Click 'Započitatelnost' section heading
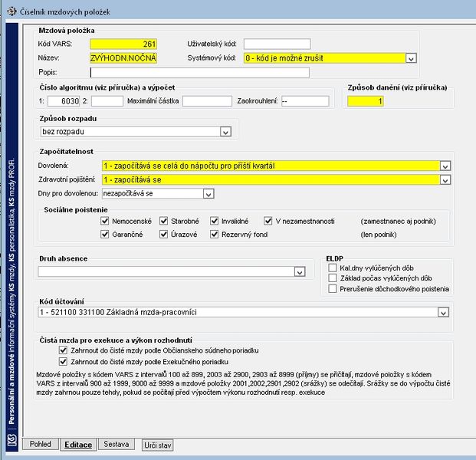 click(67, 151)
